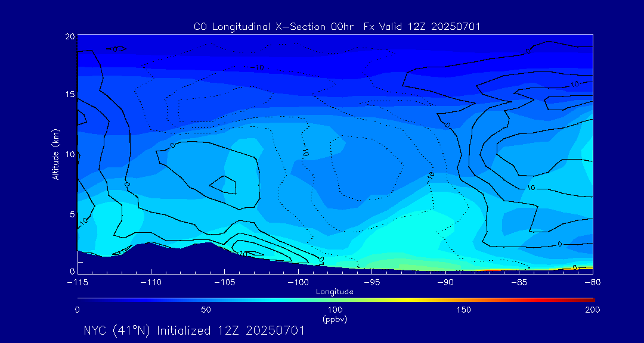Click the longitude tick label '-85'
Screen dimensions: 644x343
[x=519, y=283]
